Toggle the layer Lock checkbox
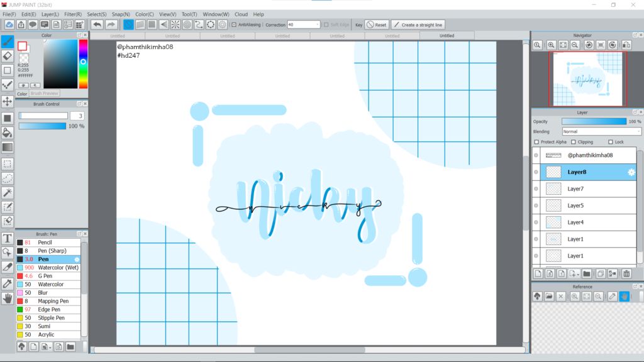Screen dimensions: 644x362 click(x=610, y=142)
